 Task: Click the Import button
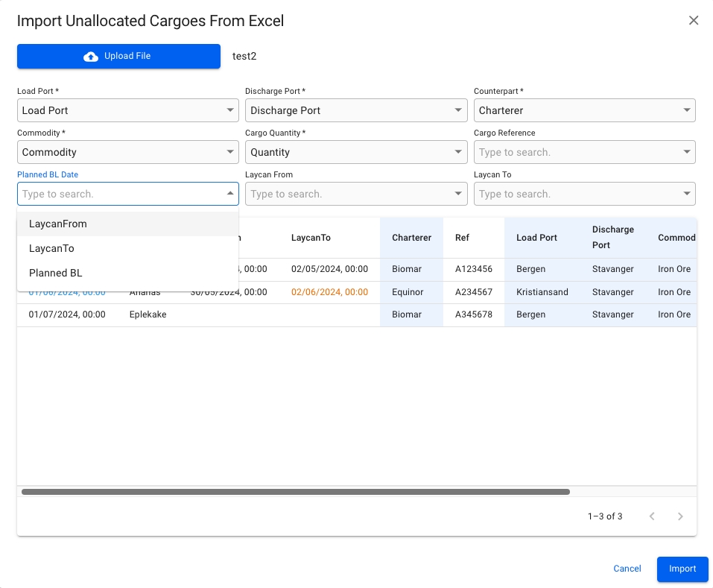[682, 569]
